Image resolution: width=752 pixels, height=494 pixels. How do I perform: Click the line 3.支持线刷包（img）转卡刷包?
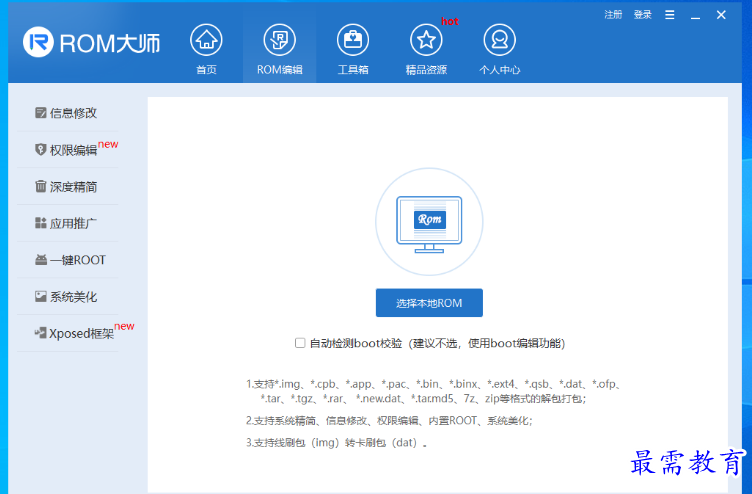pyautogui.click(x=337, y=443)
